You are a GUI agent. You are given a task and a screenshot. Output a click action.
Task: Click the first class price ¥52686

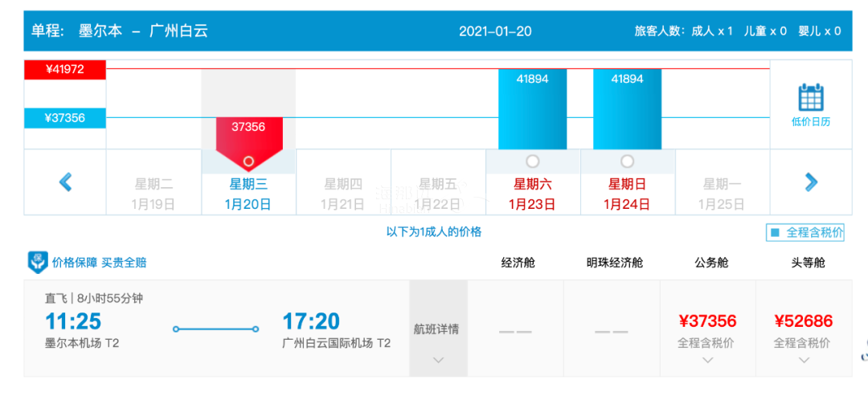pyautogui.click(x=802, y=322)
